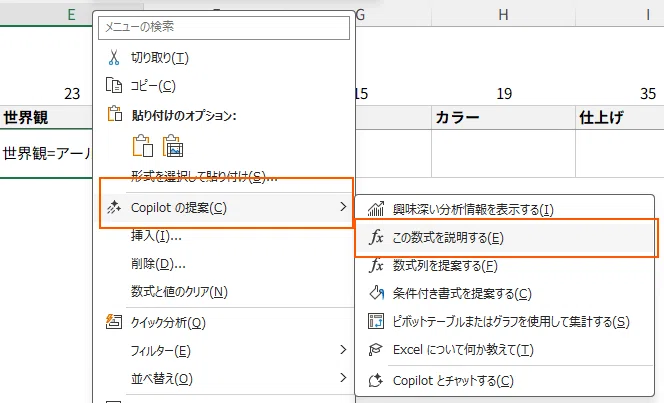This screenshot has width=664, height=403.
Task: Click the Copy pages icon
Action: [113, 85]
